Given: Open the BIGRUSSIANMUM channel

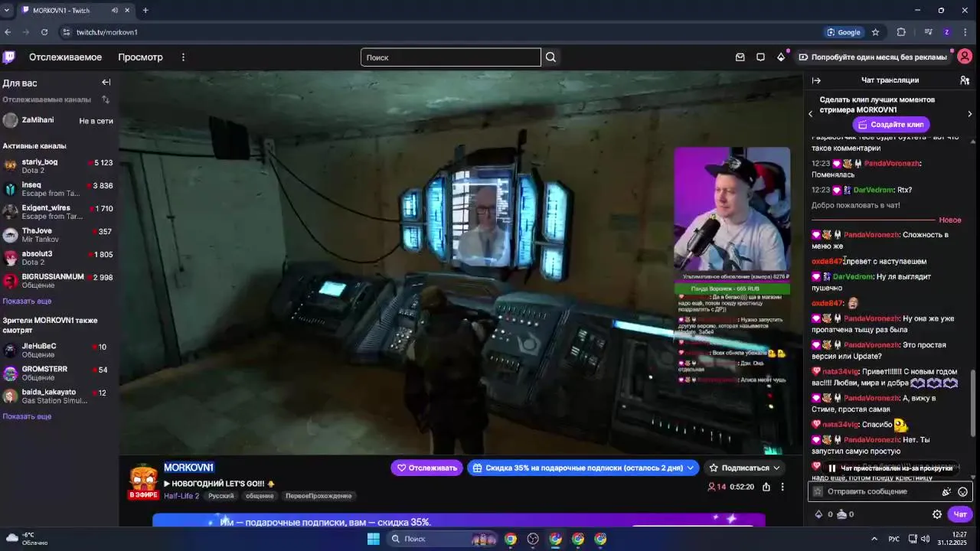Looking at the screenshot, I should [x=59, y=281].
